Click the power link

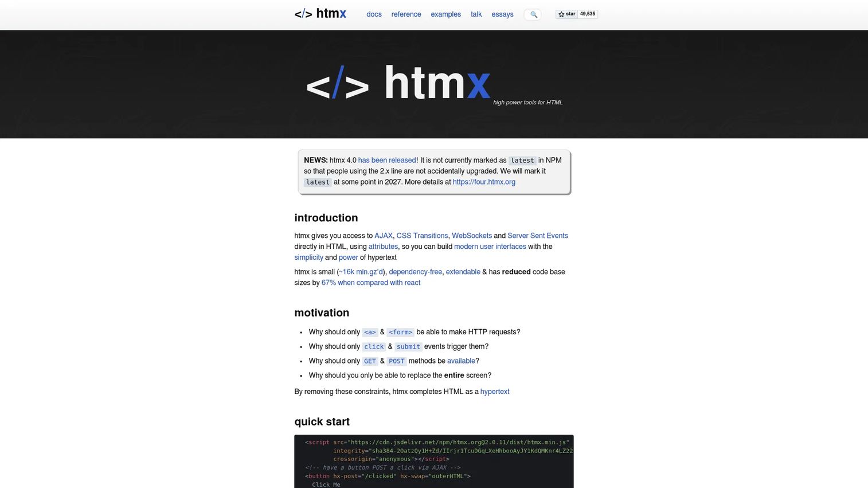coord(348,257)
